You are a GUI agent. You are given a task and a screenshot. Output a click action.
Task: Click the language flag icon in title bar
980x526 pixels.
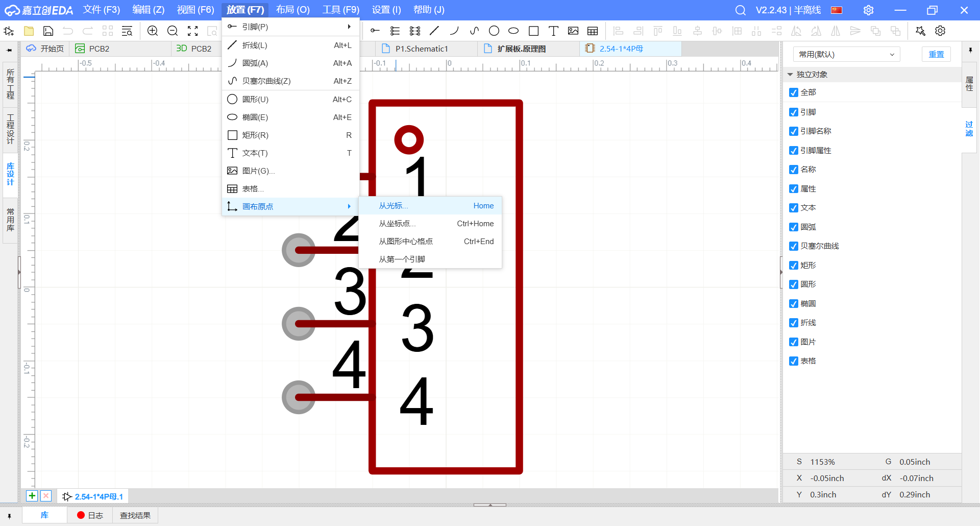pyautogui.click(x=837, y=10)
